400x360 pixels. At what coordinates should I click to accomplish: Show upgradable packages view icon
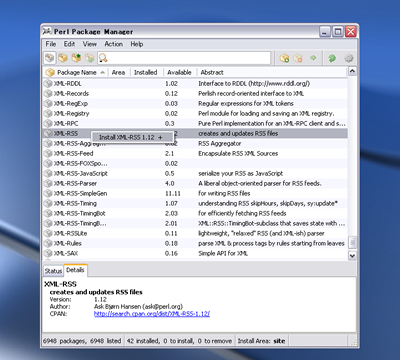[x=76, y=58]
